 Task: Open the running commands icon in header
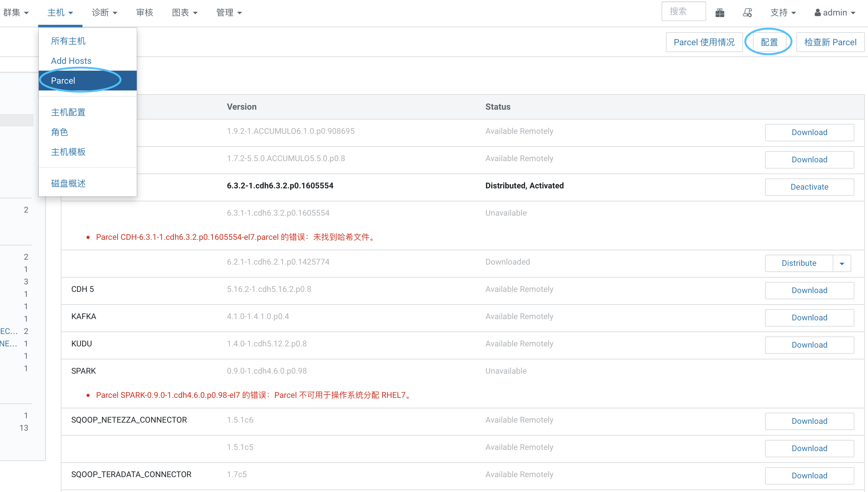pos(747,13)
